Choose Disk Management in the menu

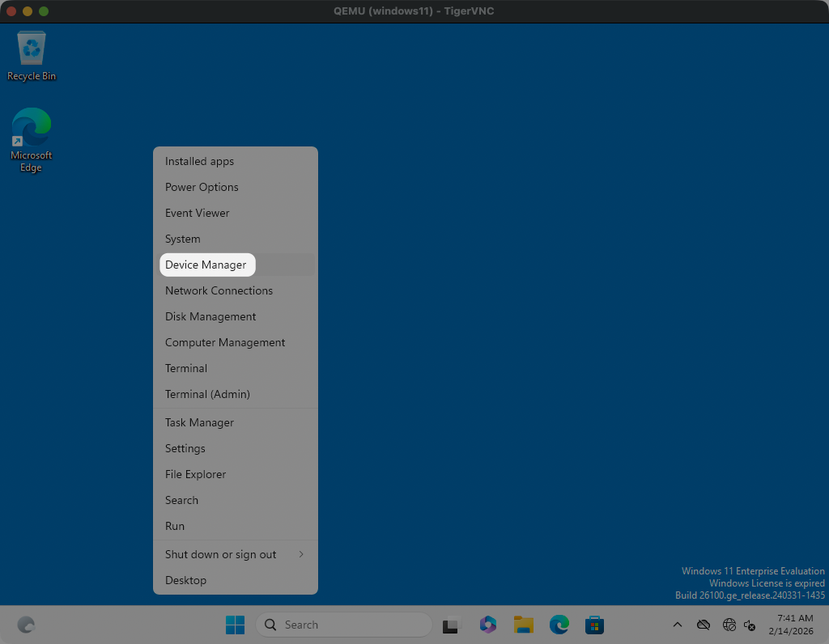210,316
